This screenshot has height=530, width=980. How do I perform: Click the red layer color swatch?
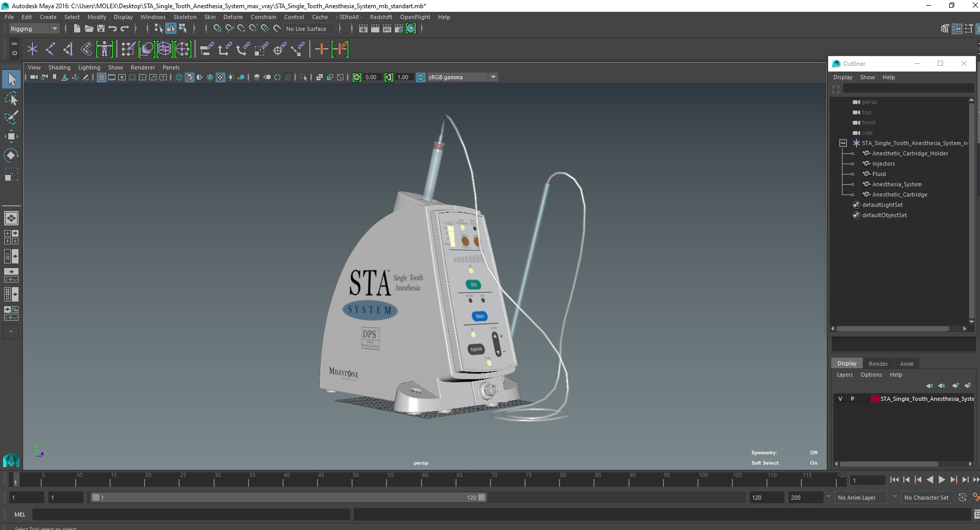[875, 399]
